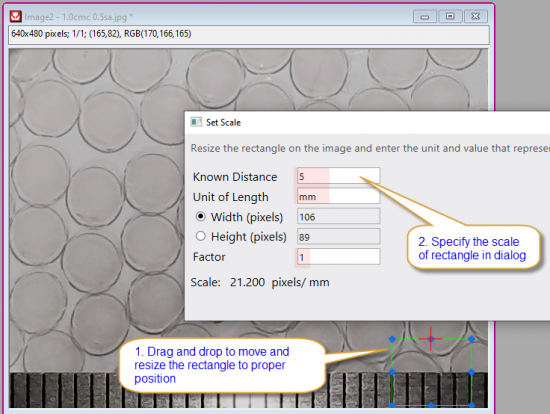Click the left-middle handle of the green rectangle
550x414 pixels.
click(x=393, y=372)
